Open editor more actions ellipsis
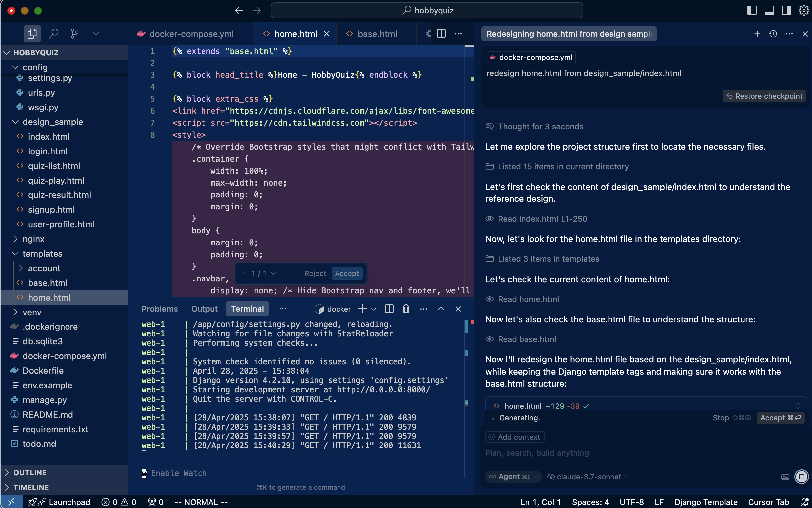The width and height of the screenshot is (812, 508). pyautogui.click(x=458, y=34)
